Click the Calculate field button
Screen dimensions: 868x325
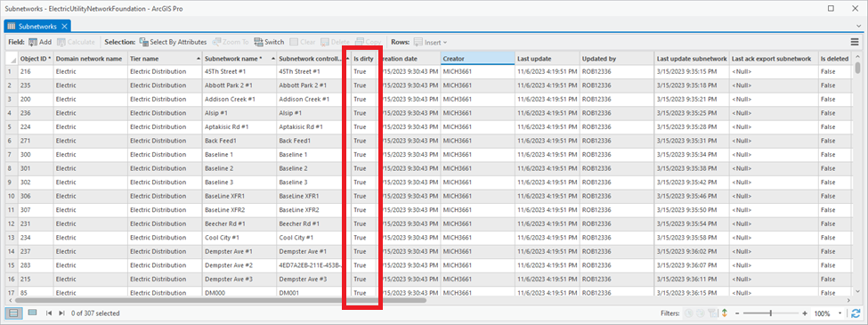coord(76,42)
